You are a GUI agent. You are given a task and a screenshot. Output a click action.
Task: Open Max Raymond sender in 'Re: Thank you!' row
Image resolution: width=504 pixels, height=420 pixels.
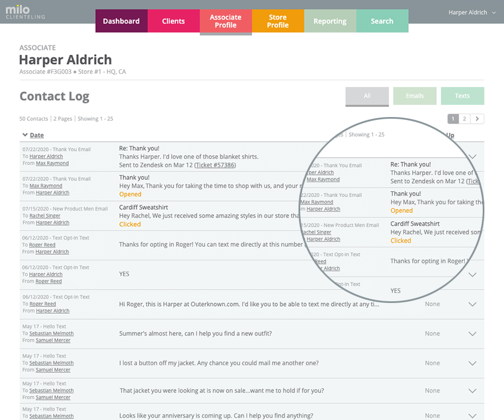52,164
